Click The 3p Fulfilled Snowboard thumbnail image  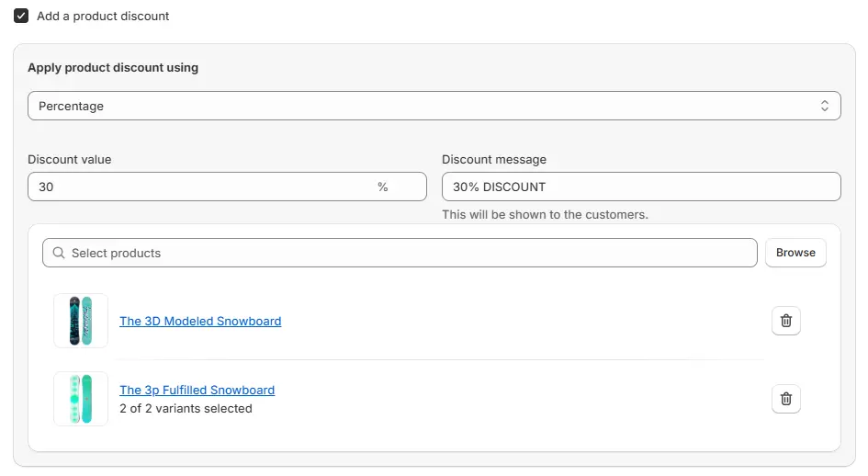point(81,399)
